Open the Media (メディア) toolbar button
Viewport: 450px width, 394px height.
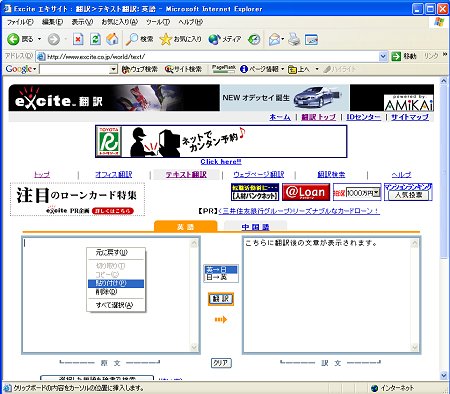click(x=225, y=39)
